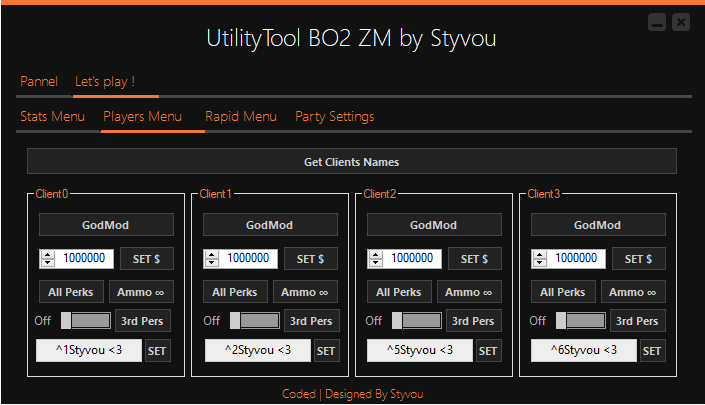Click Client1 money stepper arrows
The image size is (705, 405).
212,258
